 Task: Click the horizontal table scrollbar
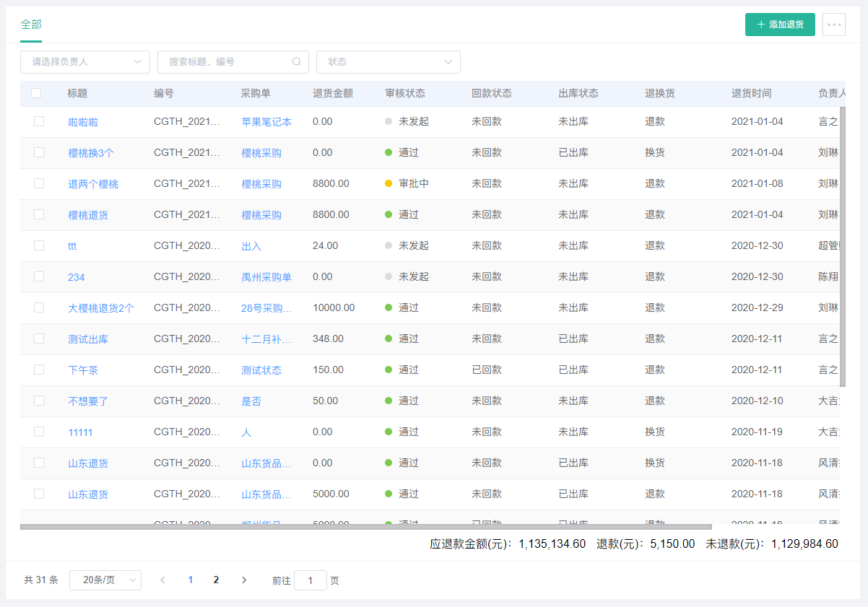coord(365,527)
